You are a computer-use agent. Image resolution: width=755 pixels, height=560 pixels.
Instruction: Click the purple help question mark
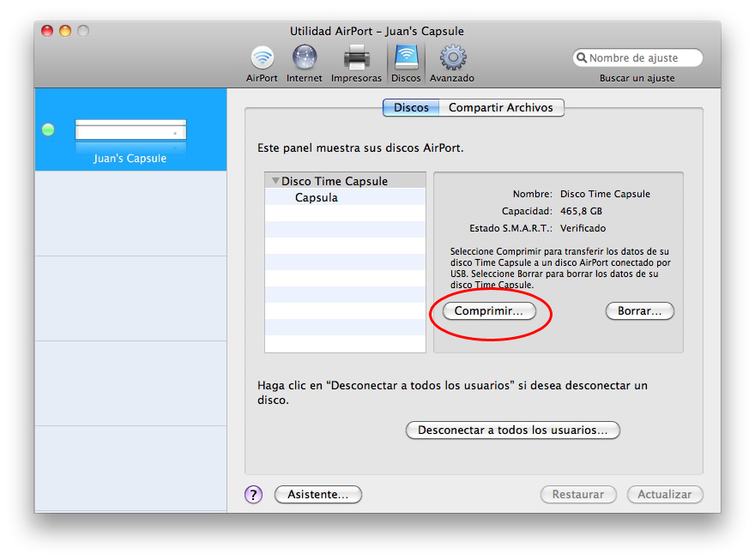[253, 494]
